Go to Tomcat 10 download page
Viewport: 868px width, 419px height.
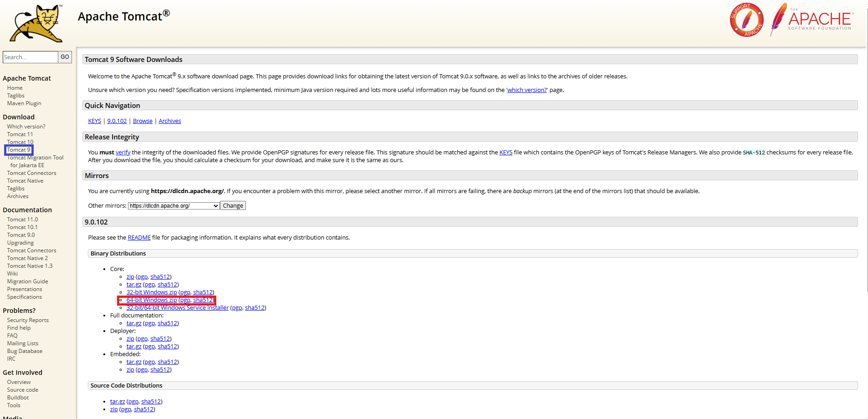(20, 142)
